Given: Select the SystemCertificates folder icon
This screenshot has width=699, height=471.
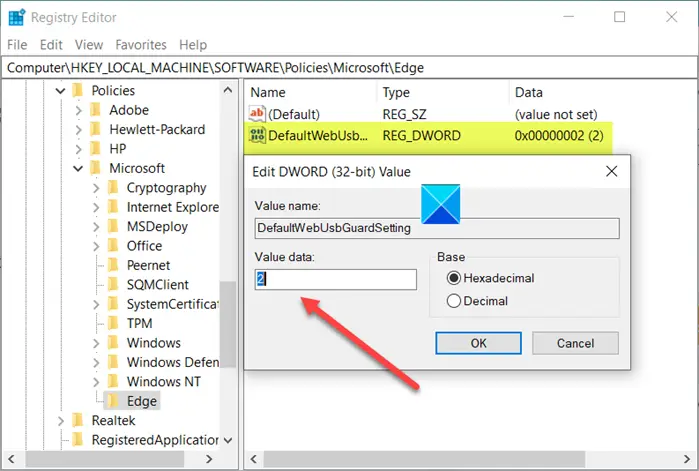Looking at the screenshot, I should click(113, 304).
